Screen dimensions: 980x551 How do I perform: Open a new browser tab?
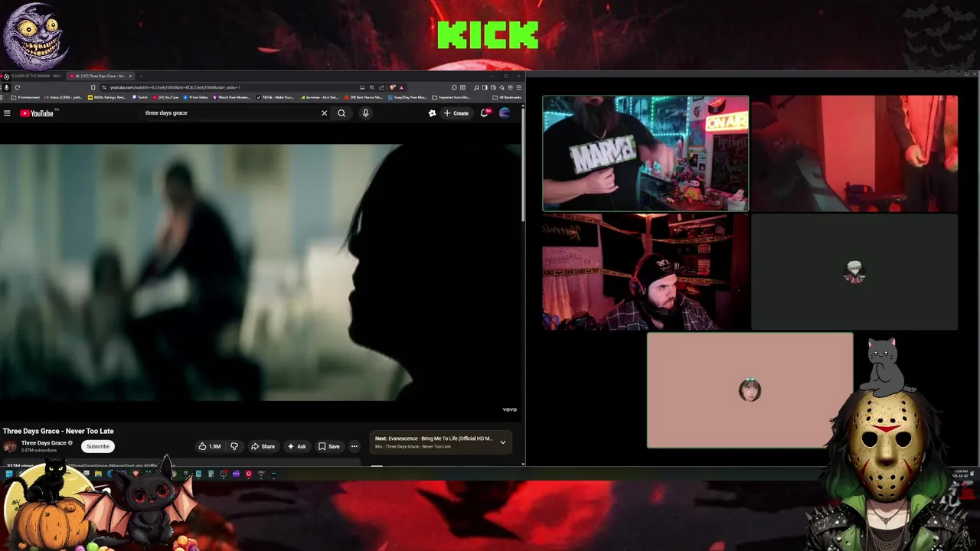pyautogui.click(x=141, y=76)
